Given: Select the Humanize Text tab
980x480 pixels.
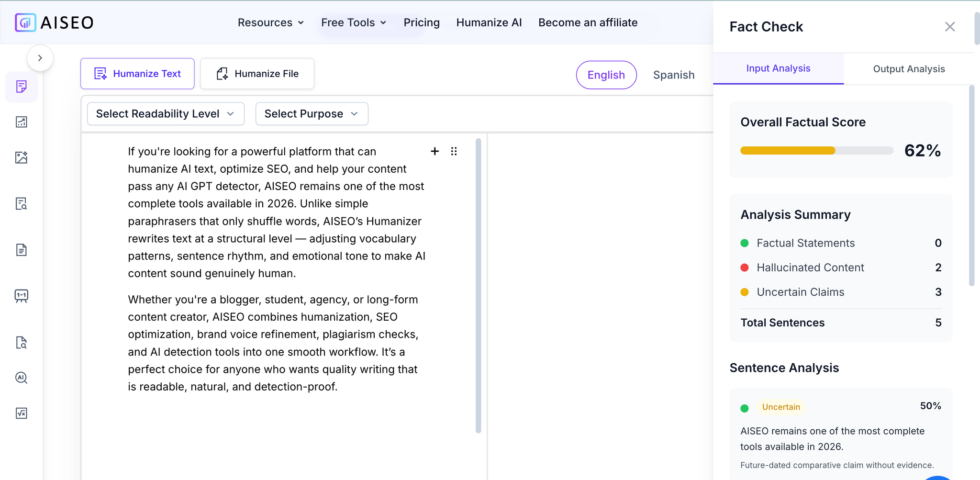Looking at the screenshot, I should point(137,74).
